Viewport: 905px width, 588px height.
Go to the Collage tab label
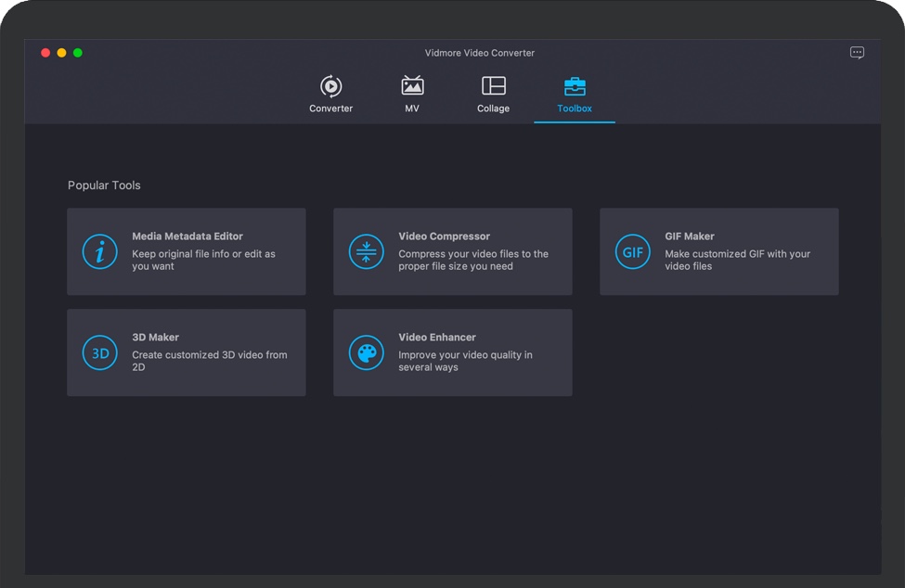[493, 109]
